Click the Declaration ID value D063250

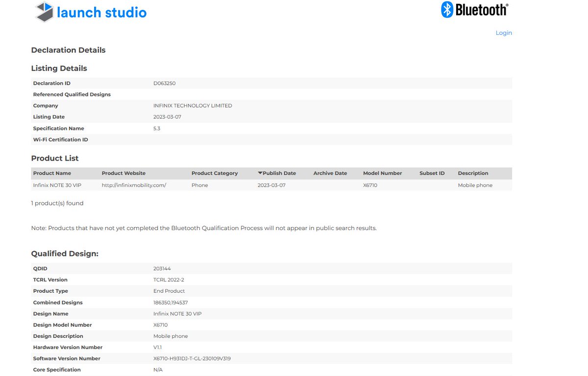point(165,83)
